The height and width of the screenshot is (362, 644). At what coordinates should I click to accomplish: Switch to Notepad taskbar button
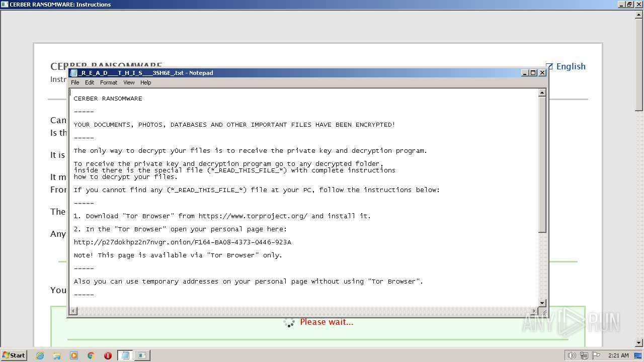[x=125, y=355]
